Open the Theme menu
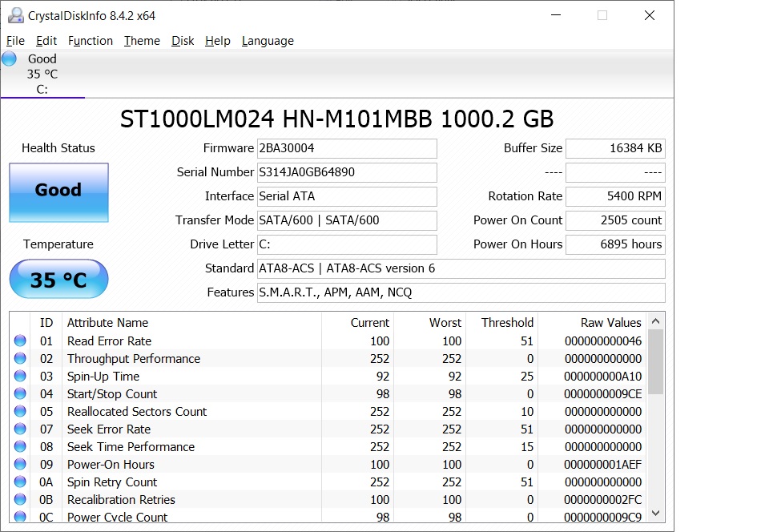Image resolution: width=769 pixels, height=532 pixels. tap(142, 41)
